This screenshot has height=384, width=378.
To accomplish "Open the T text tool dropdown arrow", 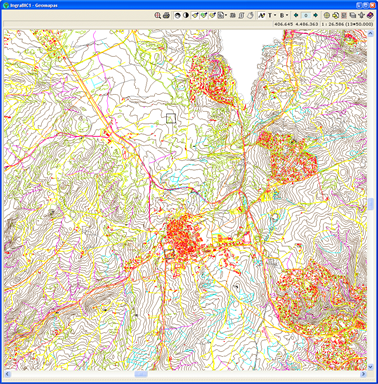I will click(275, 15).
